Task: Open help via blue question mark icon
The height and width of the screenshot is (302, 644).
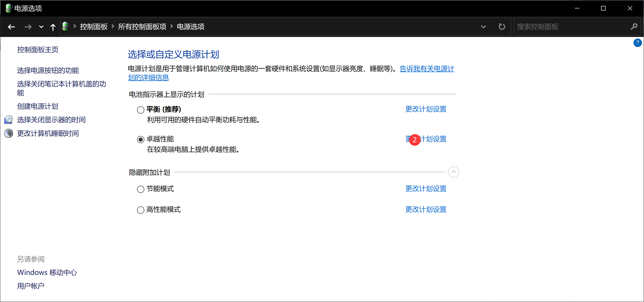Action: pos(637,43)
